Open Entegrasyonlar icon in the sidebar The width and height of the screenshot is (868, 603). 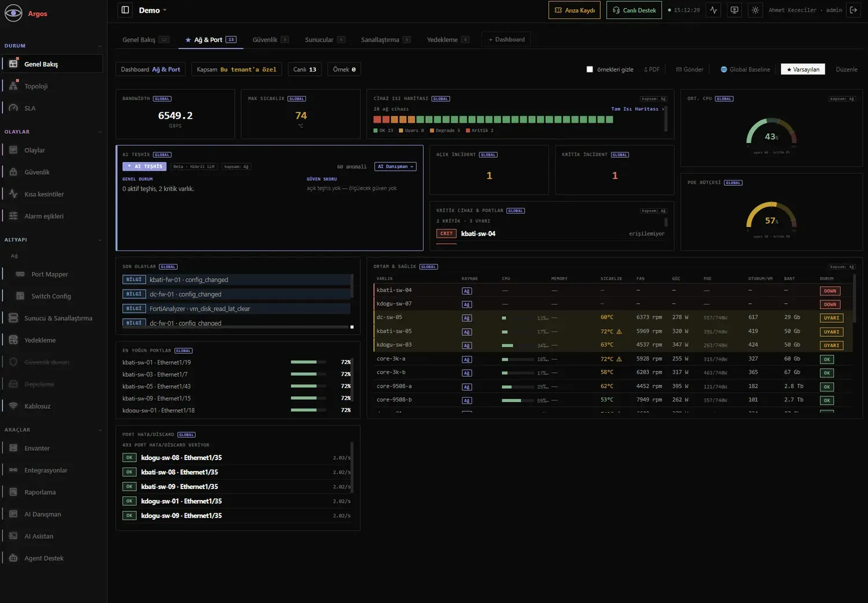13,470
